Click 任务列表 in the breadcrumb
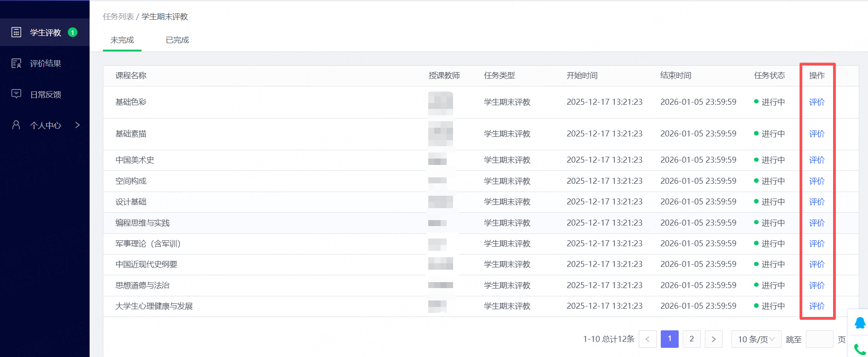Viewport: 868px width, 357px height. [x=118, y=17]
